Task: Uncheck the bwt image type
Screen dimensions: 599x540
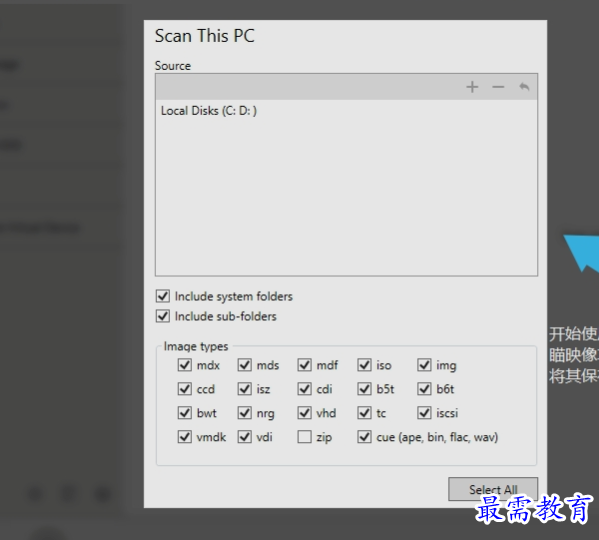Action: coord(185,412)
